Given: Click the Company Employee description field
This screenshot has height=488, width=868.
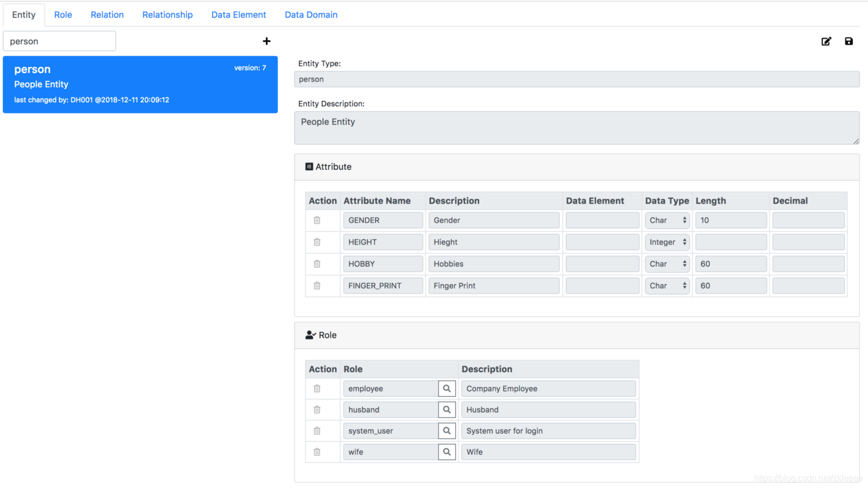Looking at the screenshot, I should point(548,388).
